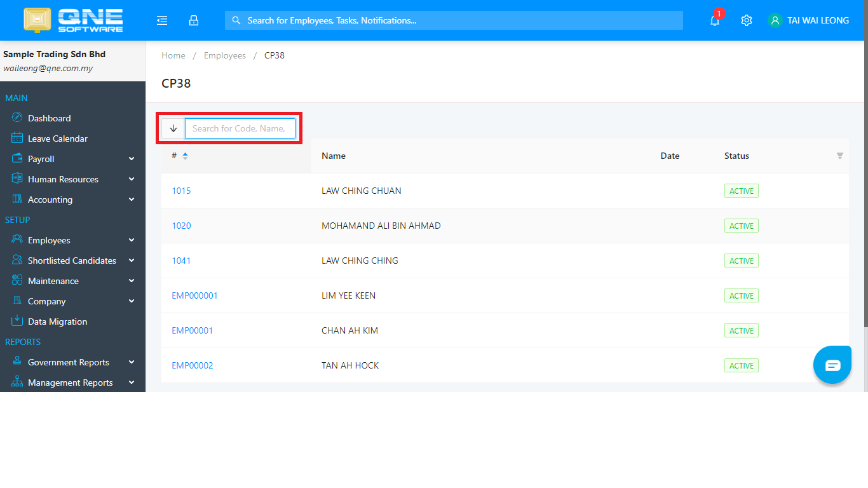
Task: Click the Employees people icon
Action: point(17,240)
